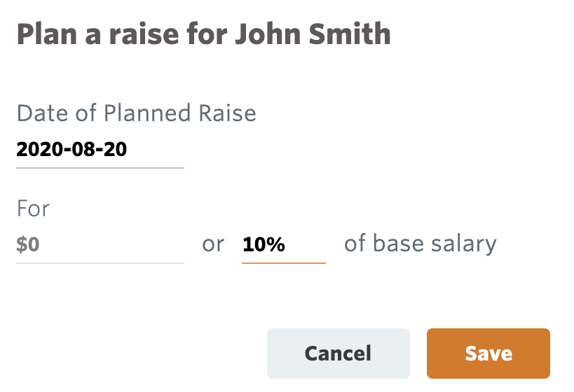Click the Cancel button
574x392 pixels.
pos(338,353)
